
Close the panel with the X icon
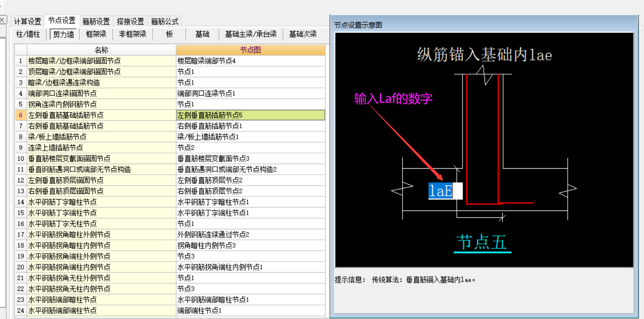3,20
